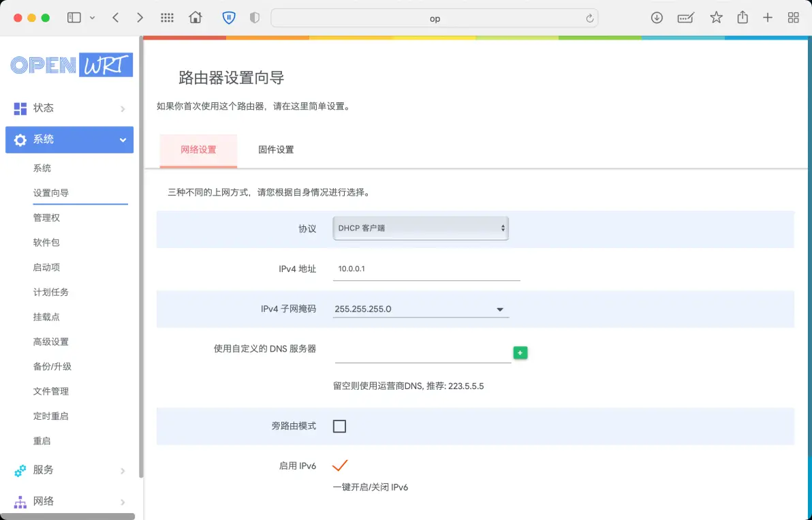Open sidebar options dropdown arrow
The image size is (812, 520).
(x=92, y=18)
